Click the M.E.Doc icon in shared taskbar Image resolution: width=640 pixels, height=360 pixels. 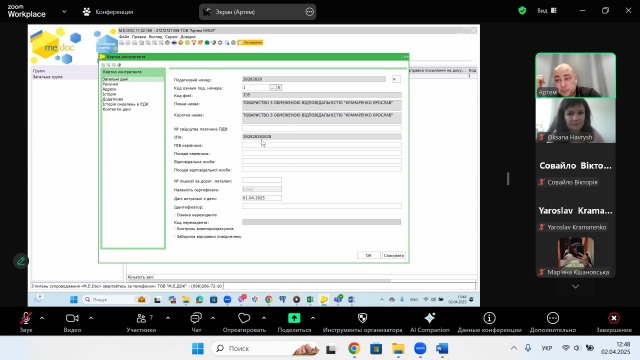coord(324,300)
